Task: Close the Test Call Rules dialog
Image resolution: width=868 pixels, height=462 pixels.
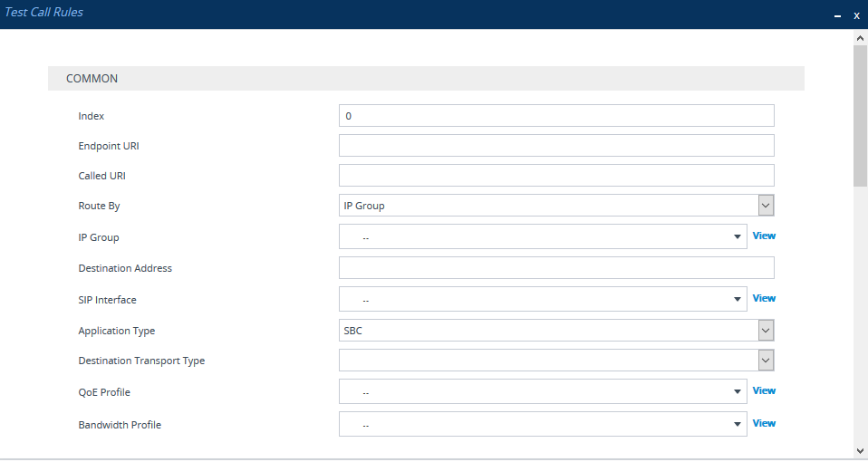Action: tap(856, 15)
